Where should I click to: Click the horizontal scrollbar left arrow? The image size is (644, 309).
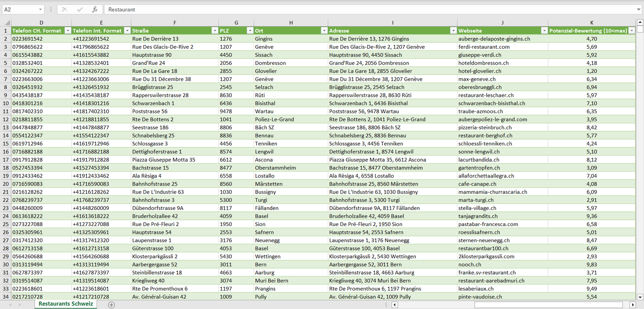coord(394,305)
